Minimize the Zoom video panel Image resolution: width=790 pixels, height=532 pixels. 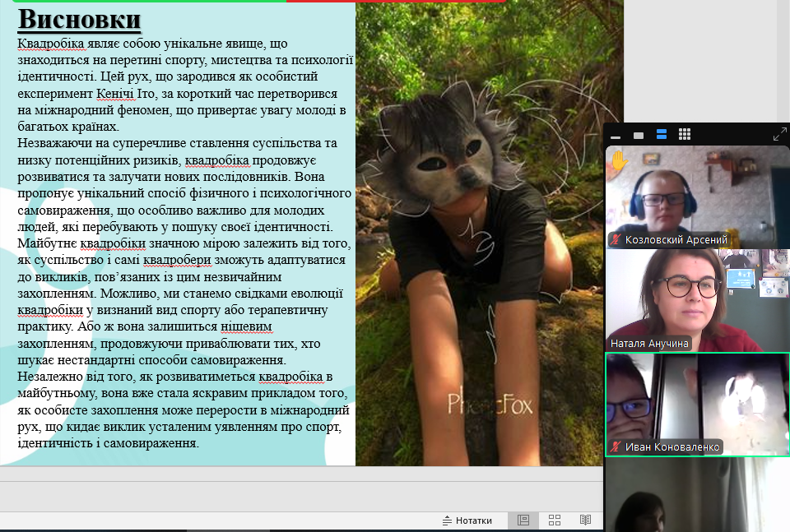point(616,135)
